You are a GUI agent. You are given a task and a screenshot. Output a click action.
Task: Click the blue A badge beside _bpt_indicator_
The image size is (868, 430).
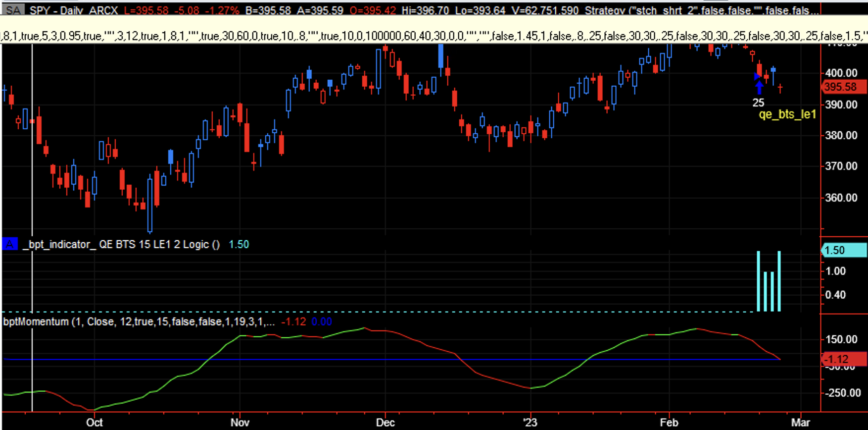[10, 244]
